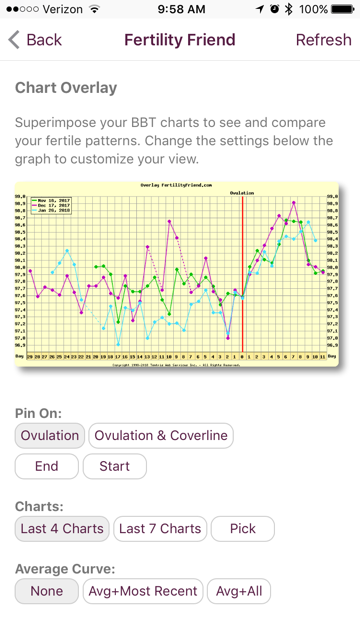Select Avg+All average curve
Image resolution: width=360 pixels, height=640 pixels.
239,591
